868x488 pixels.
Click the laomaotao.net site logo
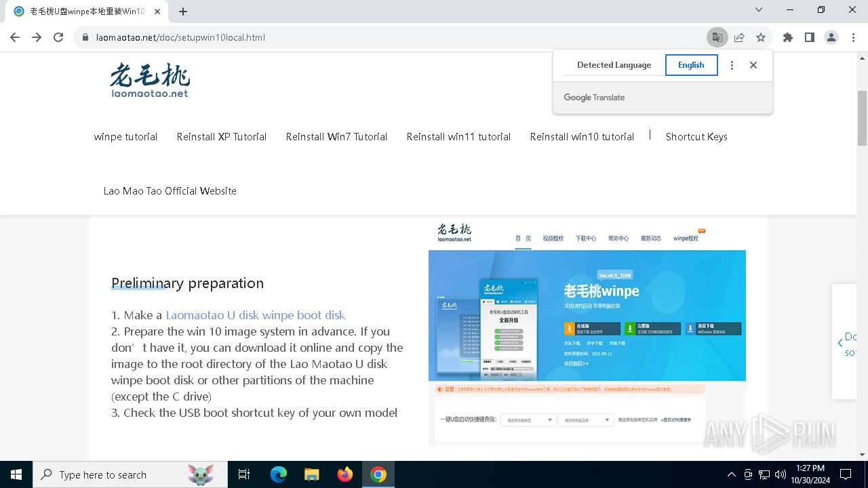[x=150, y=81]
